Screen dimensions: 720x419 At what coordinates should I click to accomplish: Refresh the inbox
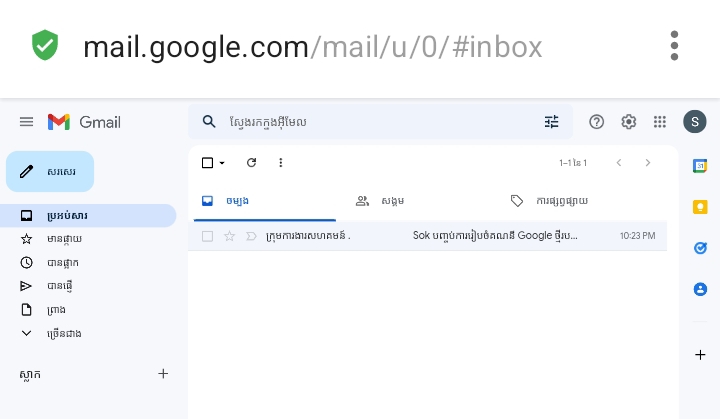[251, 163]
